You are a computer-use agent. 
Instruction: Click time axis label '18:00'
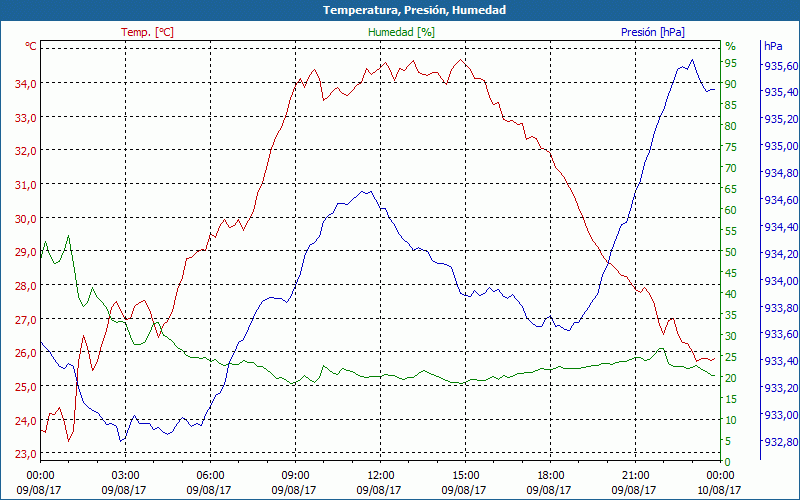pos(550,476)
